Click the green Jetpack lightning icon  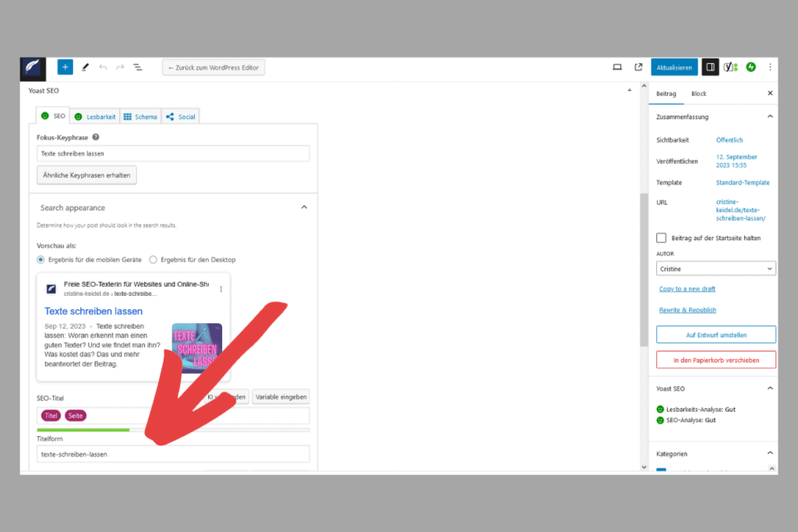[751, 67]
